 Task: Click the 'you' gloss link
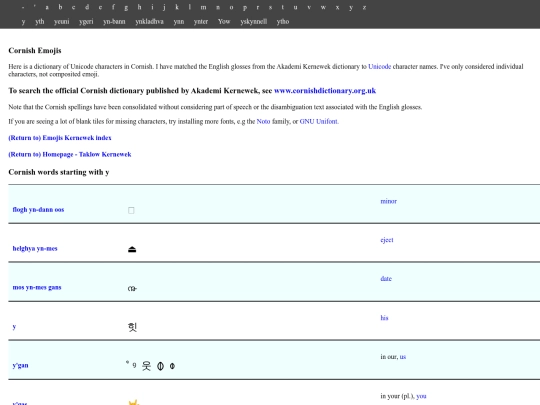pos(421,396)
